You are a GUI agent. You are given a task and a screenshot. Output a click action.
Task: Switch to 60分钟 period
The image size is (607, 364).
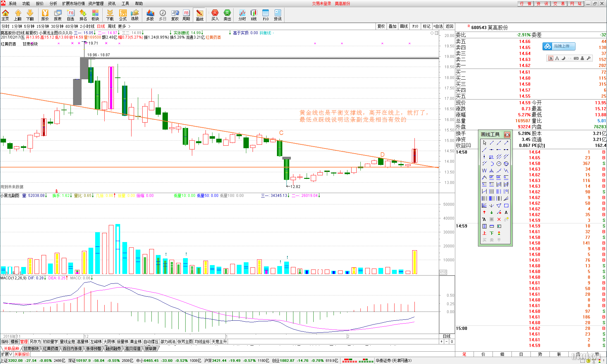pyautogui.click(x=72, y=26)
